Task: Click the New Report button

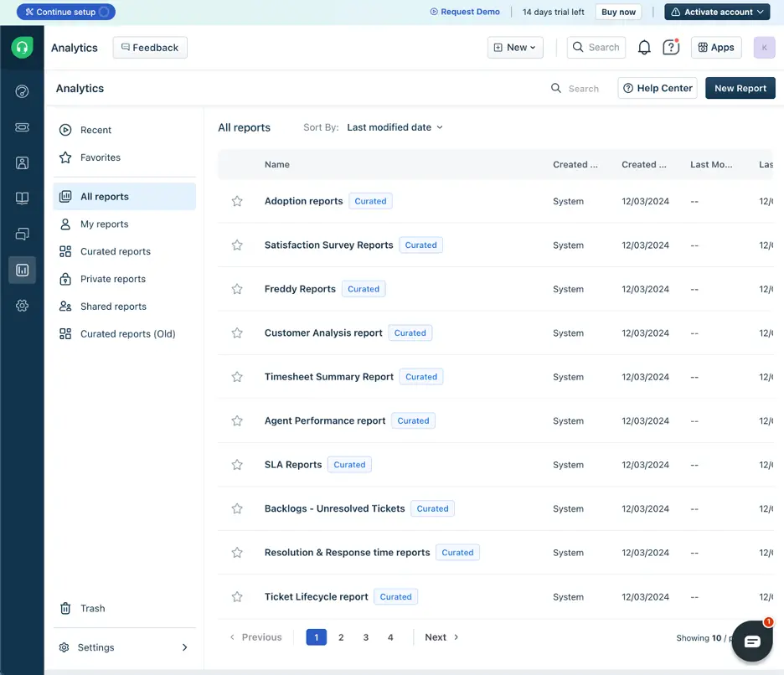Action: coord(740,88)
